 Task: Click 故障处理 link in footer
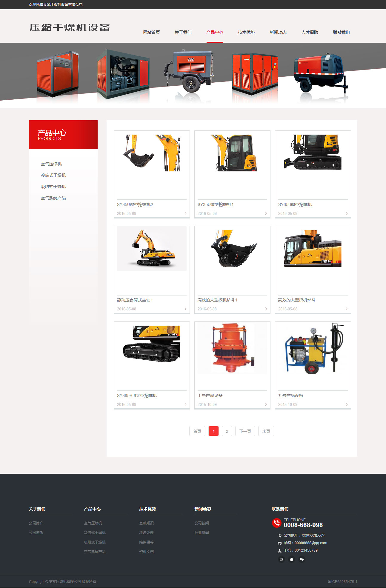[146, 532]
